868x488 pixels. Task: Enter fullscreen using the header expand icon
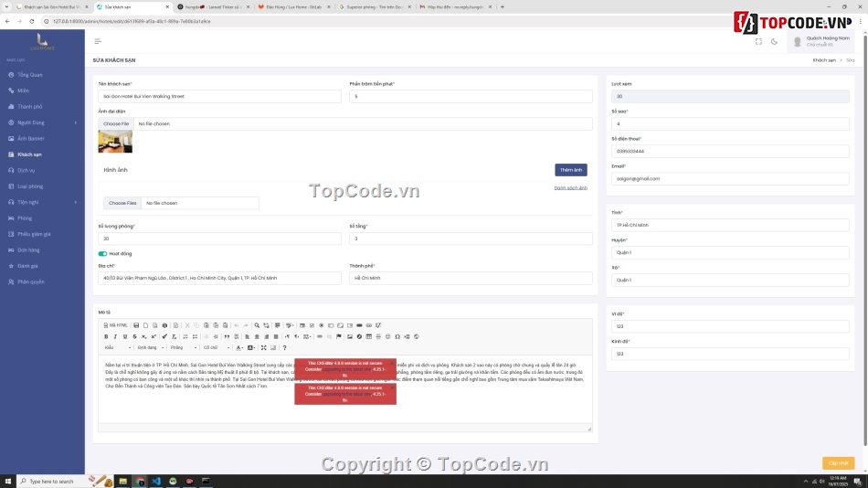pyautogui.click(x=758, y=41)
